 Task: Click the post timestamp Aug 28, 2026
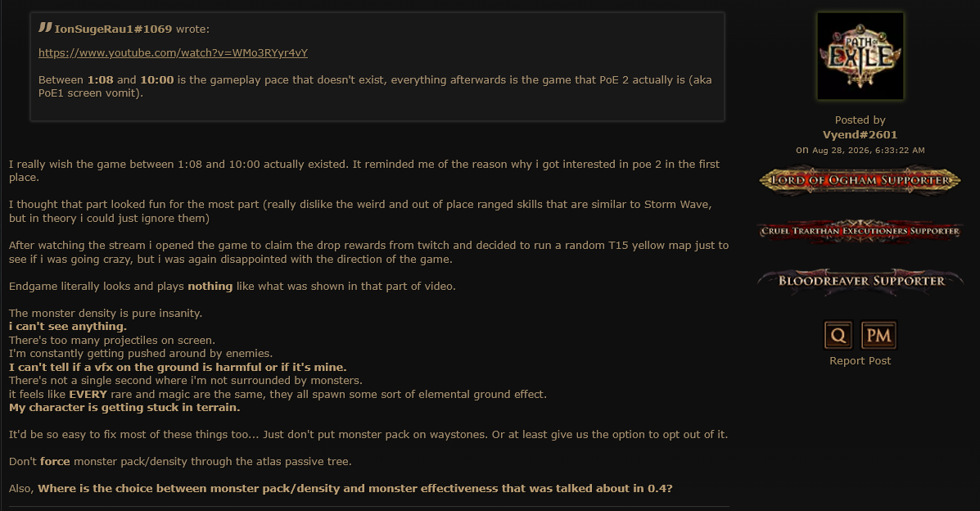pos(868,150)
